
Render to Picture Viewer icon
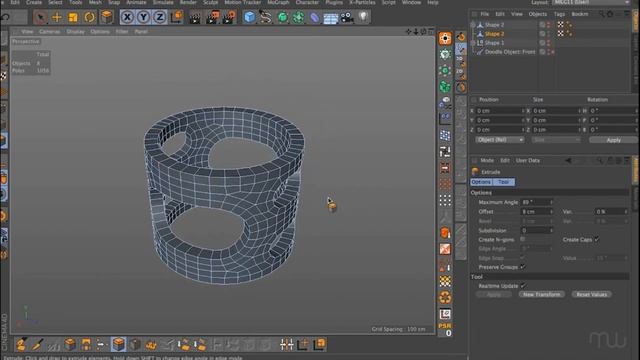212,17
